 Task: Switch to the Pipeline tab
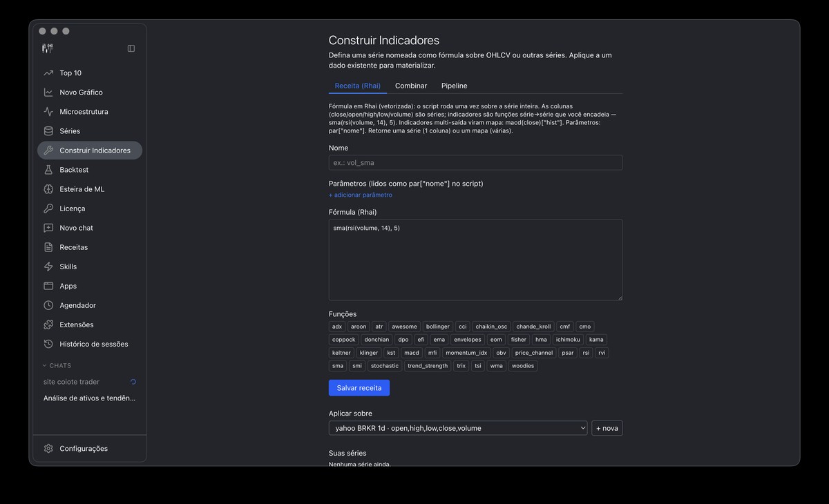point(455,86)
